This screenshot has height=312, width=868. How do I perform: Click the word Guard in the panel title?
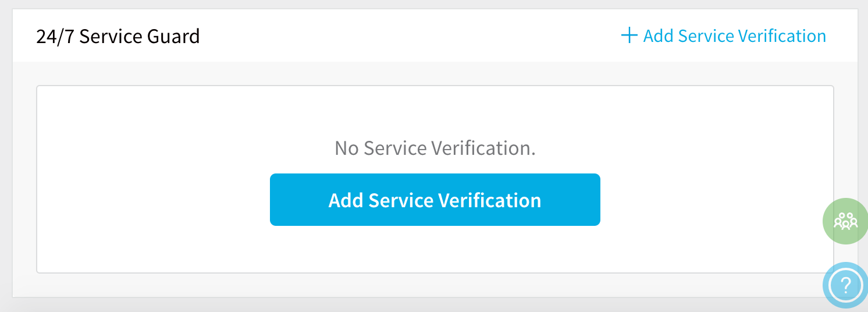(173, 37)
